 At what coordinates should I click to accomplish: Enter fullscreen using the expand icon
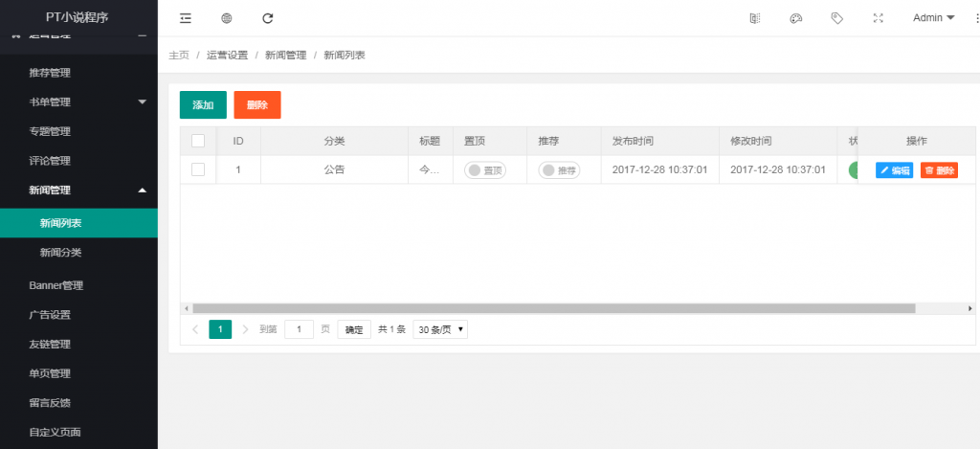878,18
